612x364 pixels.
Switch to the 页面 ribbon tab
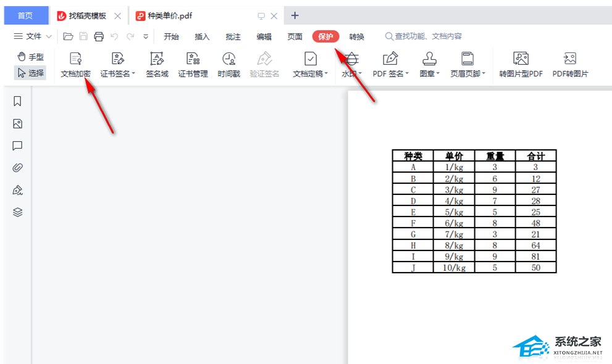coord(295,36)
